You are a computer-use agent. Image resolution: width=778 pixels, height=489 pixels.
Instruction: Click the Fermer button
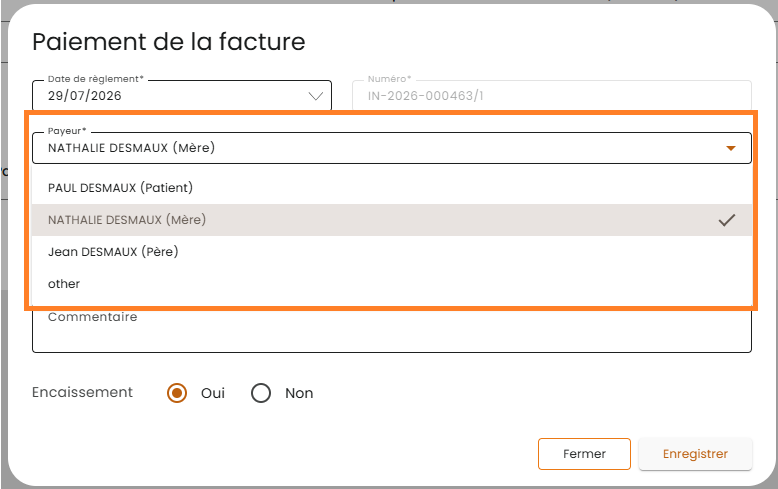584,454
